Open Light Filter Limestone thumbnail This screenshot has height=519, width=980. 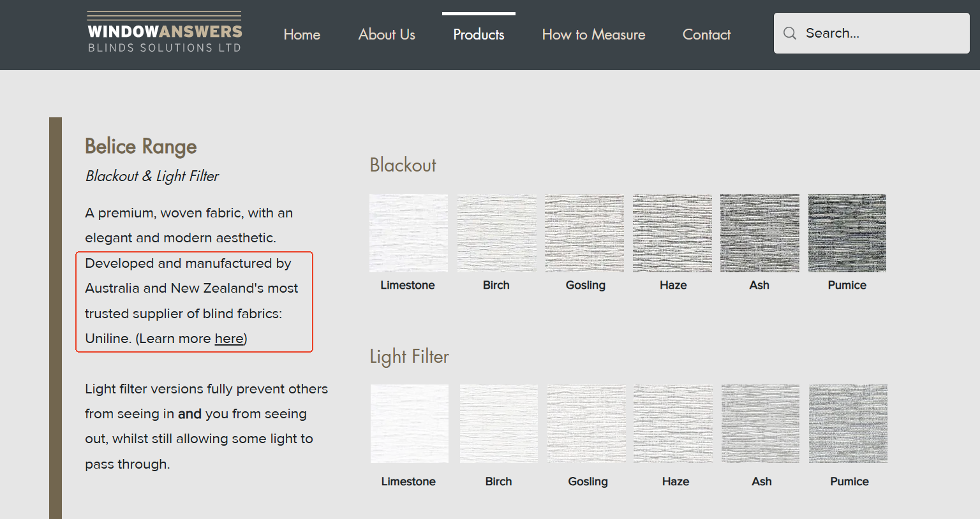[x=410, y=423]
